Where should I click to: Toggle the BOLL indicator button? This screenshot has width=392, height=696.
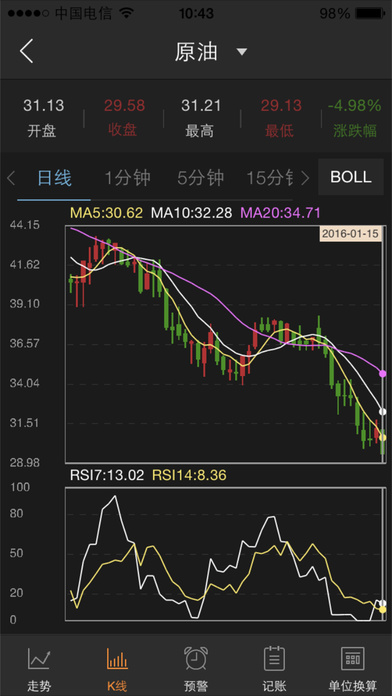(351, 177)
